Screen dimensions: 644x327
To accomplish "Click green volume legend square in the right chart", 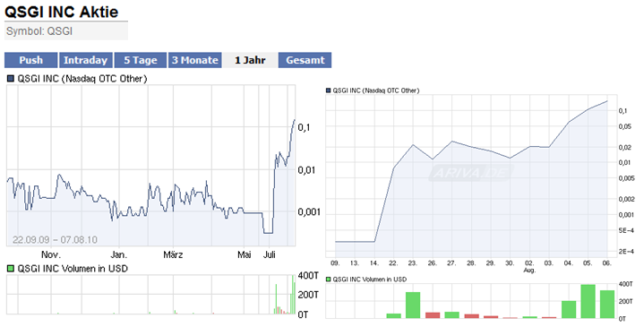I will (328, 280).
